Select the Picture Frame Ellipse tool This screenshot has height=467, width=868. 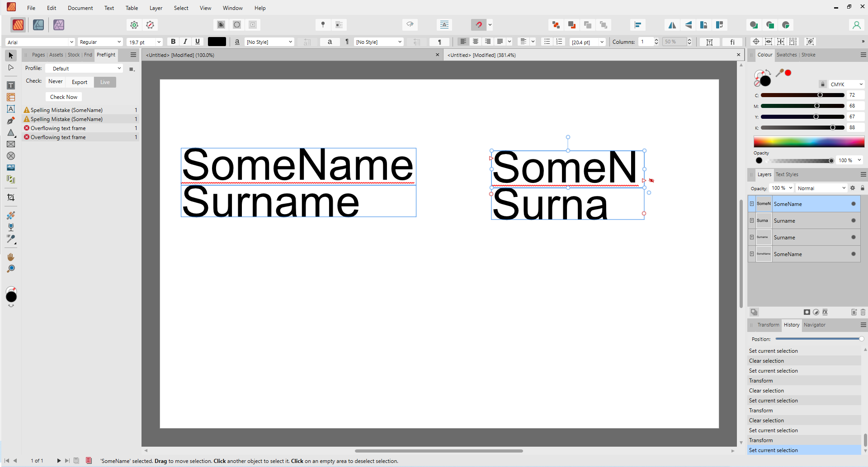(x=11, y=156)
